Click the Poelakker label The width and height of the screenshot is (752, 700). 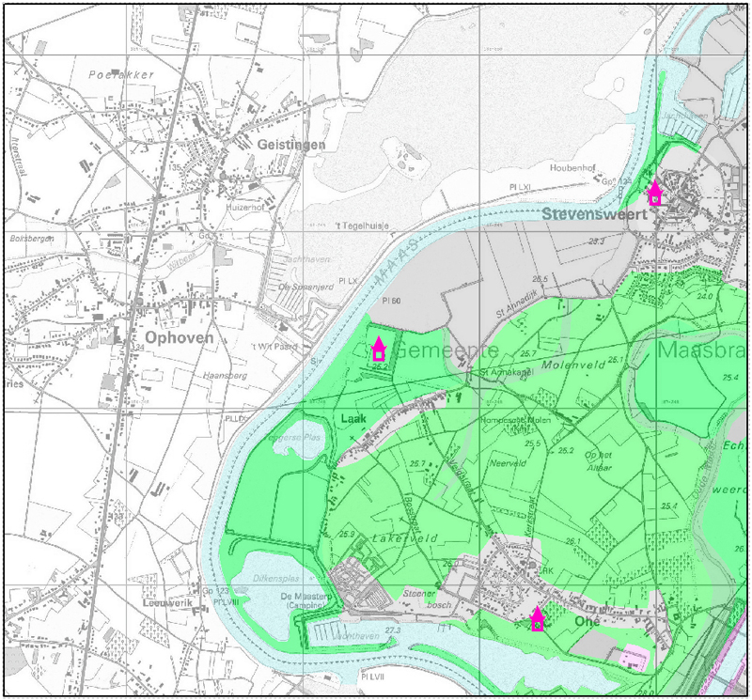[114, 73]
